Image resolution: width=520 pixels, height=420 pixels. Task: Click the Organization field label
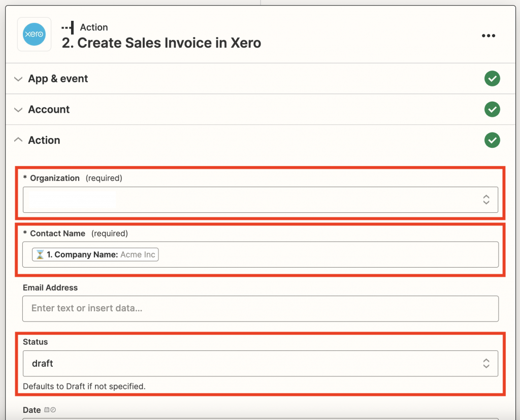(x=55, y=178)
